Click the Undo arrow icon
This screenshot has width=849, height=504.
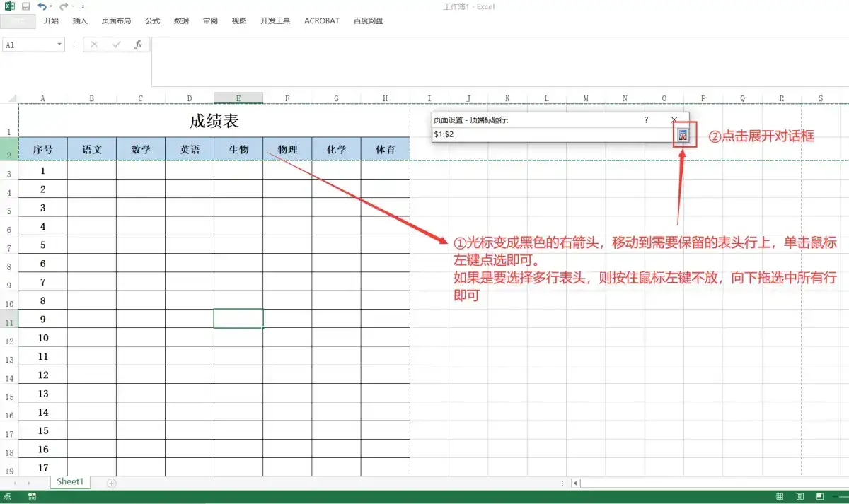[x=42, y=6]
